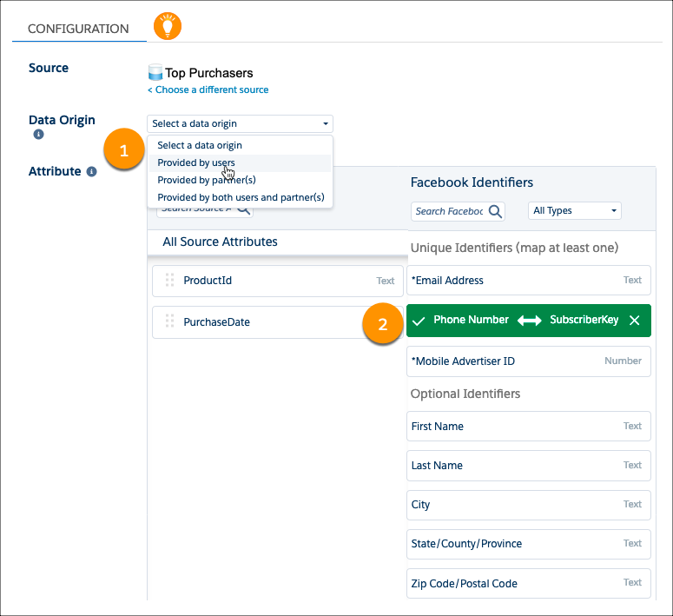Click the orange lightbulb tips icon
The image size is (673, 616).
[x=168, y=26]
